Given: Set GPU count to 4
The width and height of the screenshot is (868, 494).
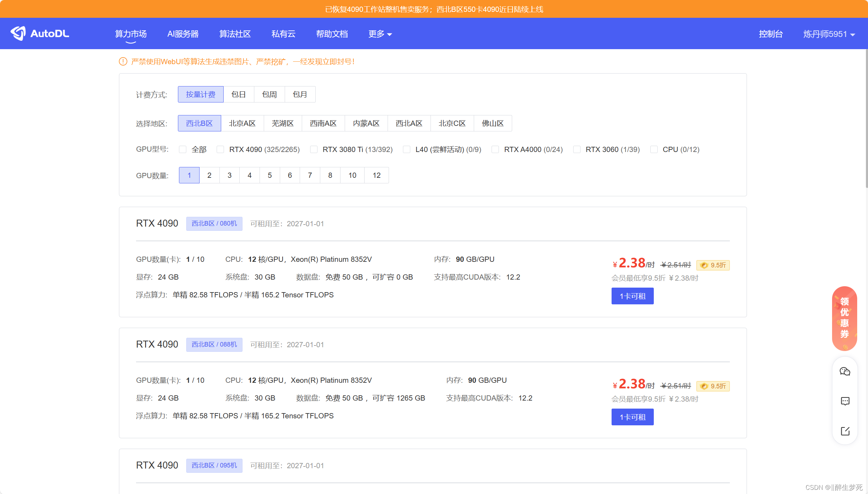Looking at the screenshot, I should (x=249, y=175).
